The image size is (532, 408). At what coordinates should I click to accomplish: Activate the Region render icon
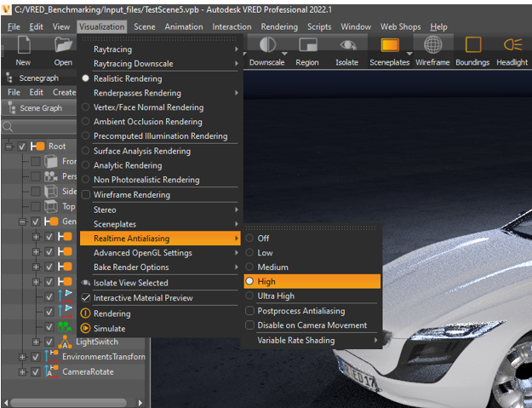(x=307, y=45)
